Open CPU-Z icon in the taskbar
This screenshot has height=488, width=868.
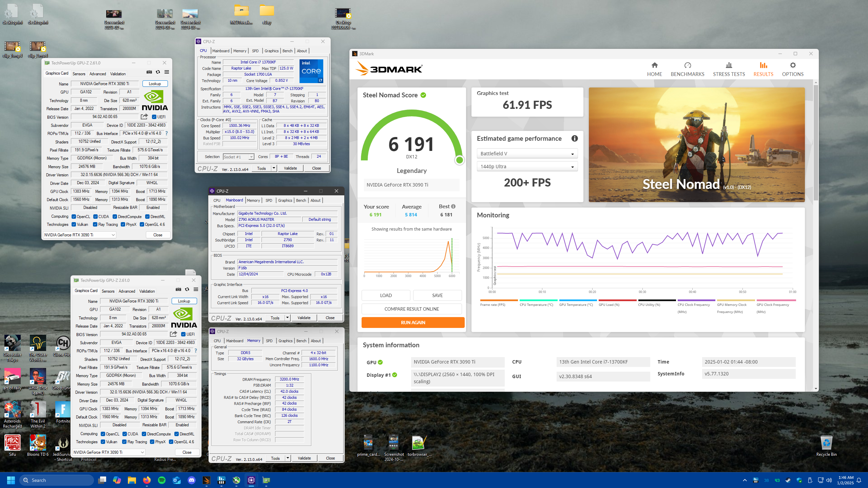[251, 480]
